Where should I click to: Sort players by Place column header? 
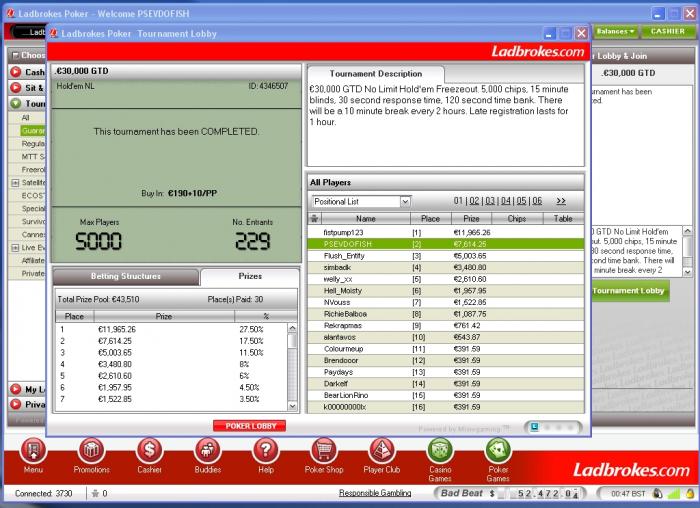pyautogui.click(x=431, y=219)
